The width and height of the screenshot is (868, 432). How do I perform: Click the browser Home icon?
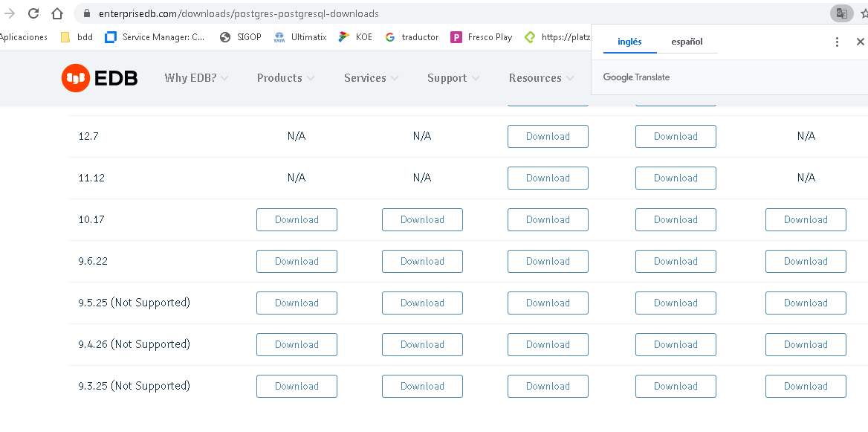point(57,13)
